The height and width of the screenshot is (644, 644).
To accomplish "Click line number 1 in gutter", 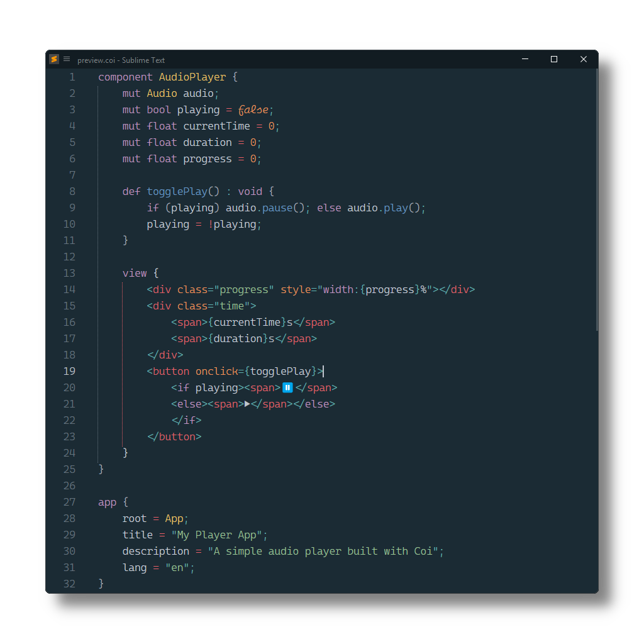I will click(x=72, y=77).
